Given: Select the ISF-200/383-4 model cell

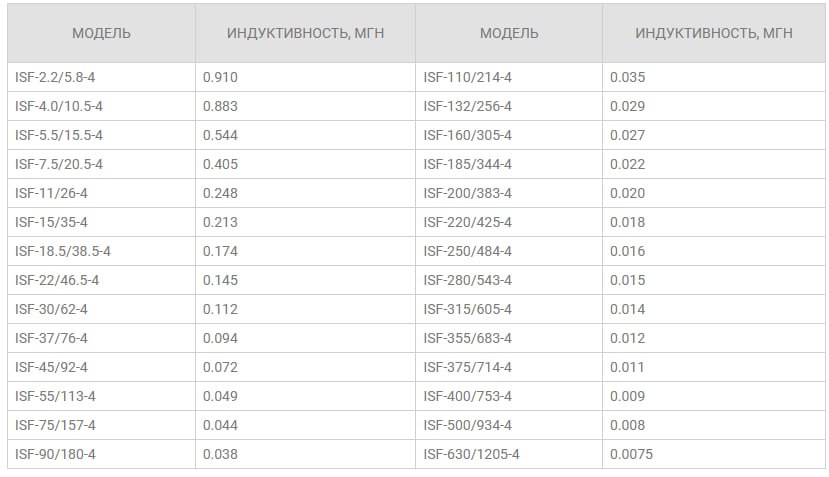Looking at the screenshot, I should click(509, 194).
